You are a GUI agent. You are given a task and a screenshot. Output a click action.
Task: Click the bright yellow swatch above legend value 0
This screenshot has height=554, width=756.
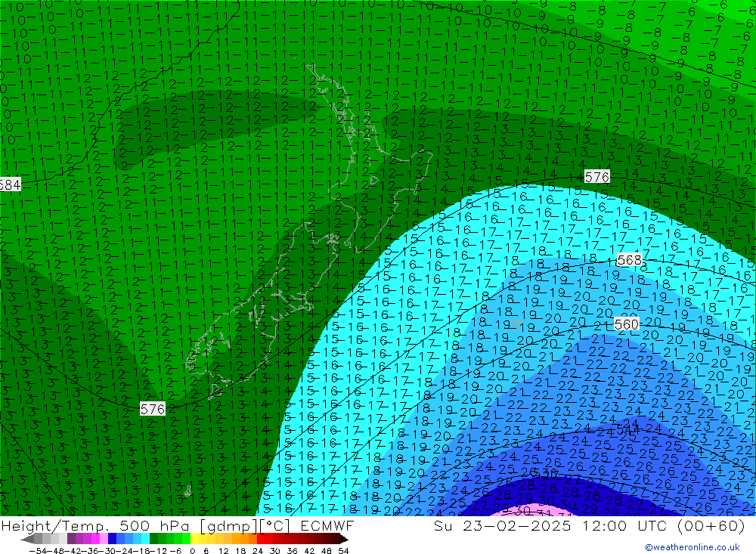point(195,539)
